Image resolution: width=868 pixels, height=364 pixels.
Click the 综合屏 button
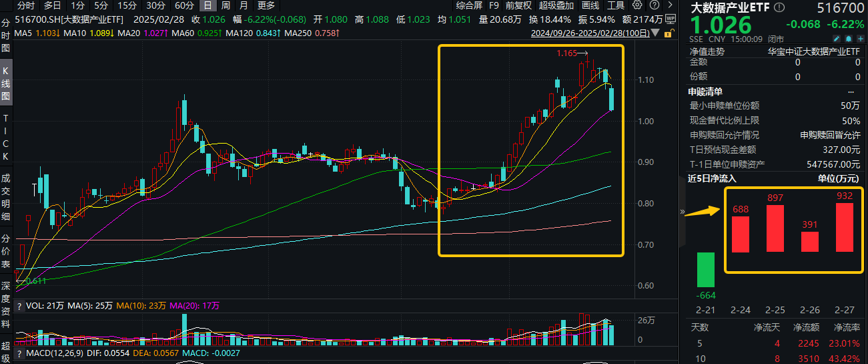[469, 5]
